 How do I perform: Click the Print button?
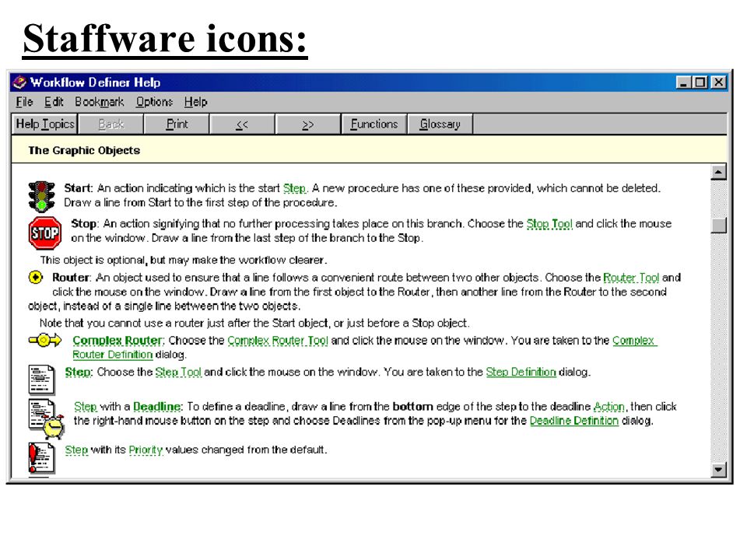pyautogui.click(x=177, y=124)
